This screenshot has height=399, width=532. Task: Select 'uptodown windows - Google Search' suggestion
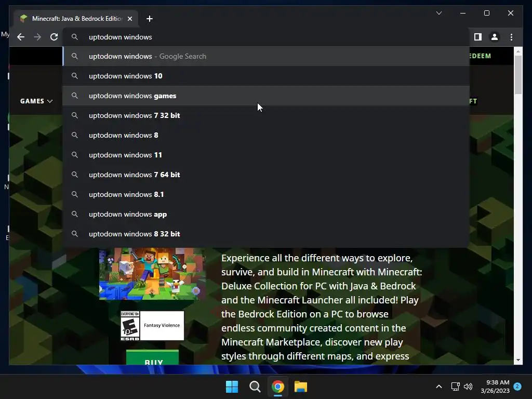[x=266, y=56]
